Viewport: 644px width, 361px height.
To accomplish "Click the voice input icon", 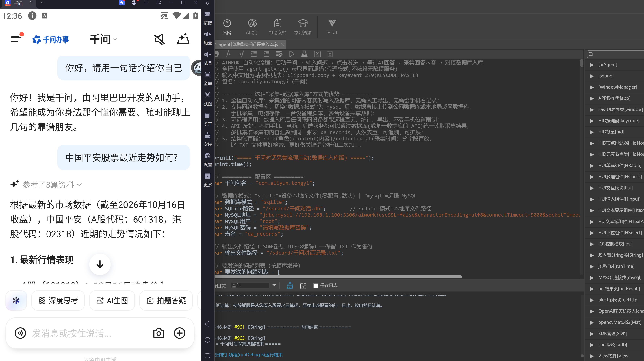I will coord(20,333).
